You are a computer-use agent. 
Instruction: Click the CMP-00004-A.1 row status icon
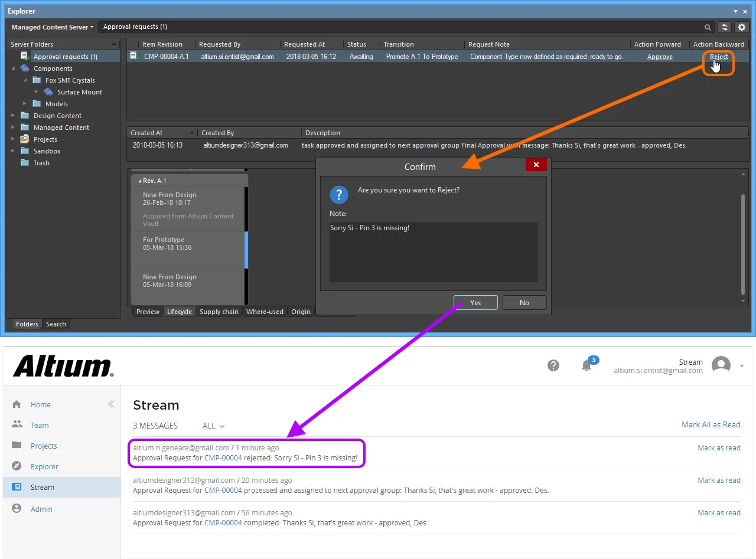pyautogui.click(x=134, y=57)
